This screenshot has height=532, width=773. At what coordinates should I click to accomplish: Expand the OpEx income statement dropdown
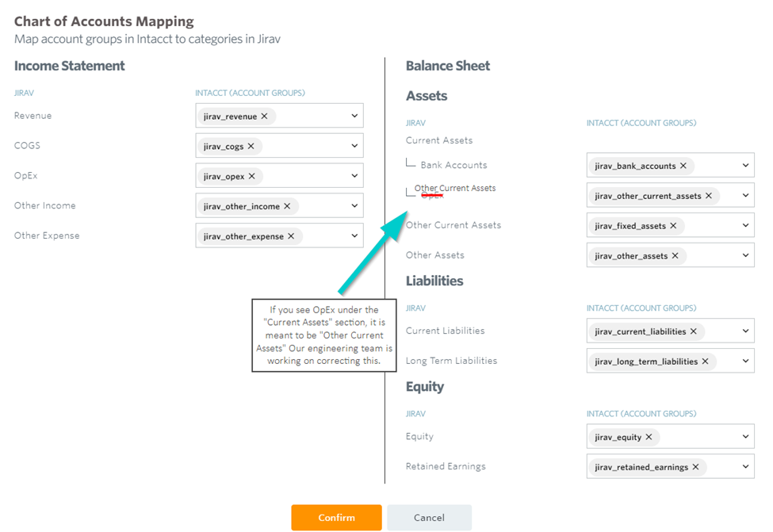click(354, 176)
